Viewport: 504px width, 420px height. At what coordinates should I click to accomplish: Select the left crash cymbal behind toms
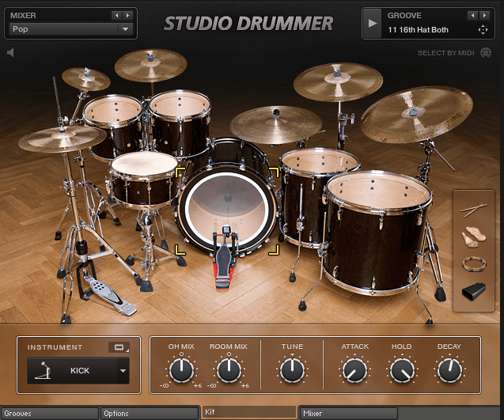coord(150,65)
